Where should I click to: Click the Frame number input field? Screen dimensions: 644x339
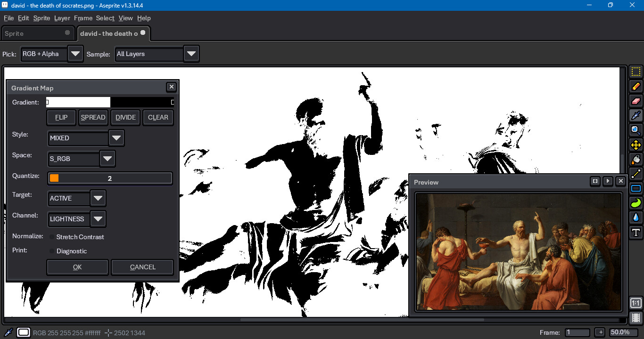578,332
